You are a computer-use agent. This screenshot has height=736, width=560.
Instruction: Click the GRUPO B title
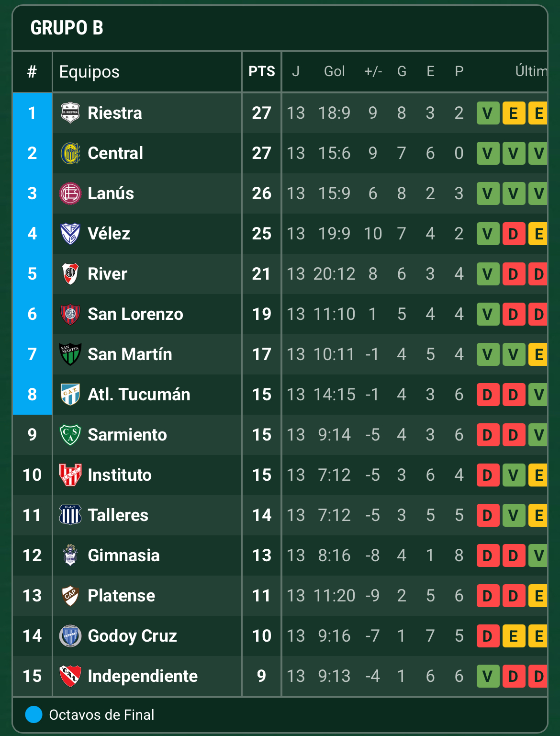click(67, 28)
